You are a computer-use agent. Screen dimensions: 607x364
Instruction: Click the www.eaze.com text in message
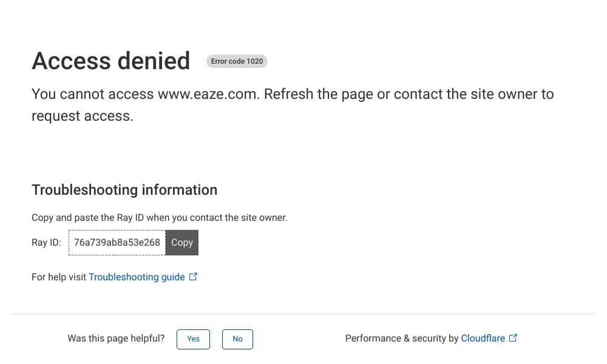209,94
